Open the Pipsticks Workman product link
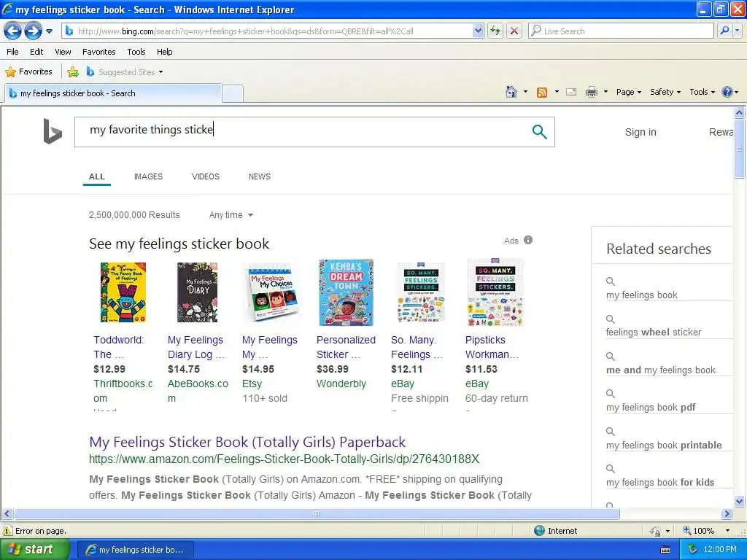Screen dimensions: 747x560 (492, 347)
